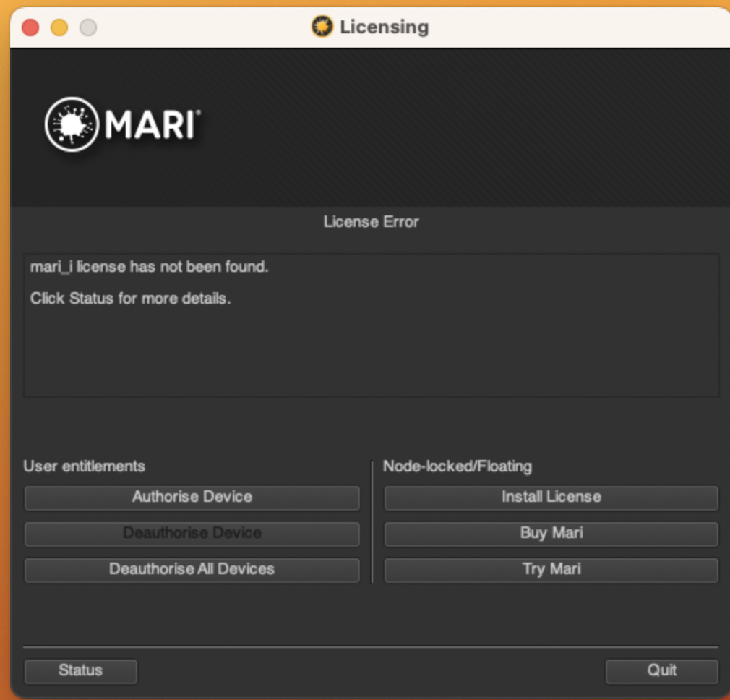Image resolution: width=730 pixels, height=700 pixels.
Task: Choose the Buy Mari button
Action: [x=551, y=533]
